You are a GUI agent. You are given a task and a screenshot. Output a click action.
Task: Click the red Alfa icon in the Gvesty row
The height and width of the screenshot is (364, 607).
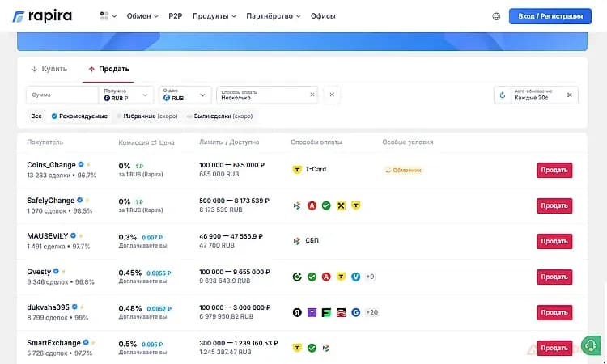pyautogui.click(x=326, y=277)
